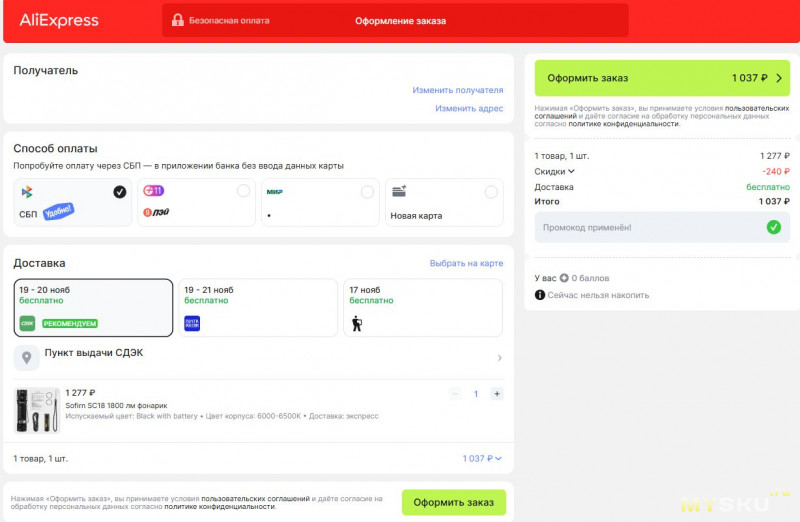Select the МИР card payment option
The width and height of the screenshot is (800, 522).
pyautogui.click(x=320, y=202)
